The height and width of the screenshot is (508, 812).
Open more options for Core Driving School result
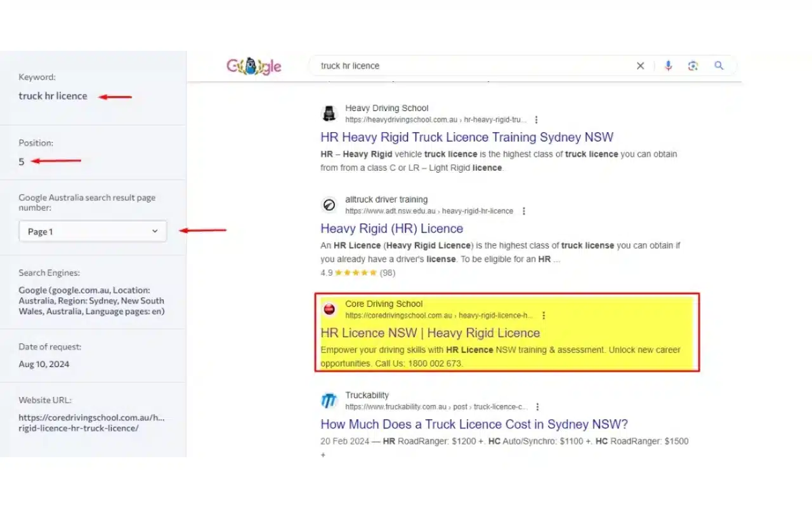click(544, 316)
